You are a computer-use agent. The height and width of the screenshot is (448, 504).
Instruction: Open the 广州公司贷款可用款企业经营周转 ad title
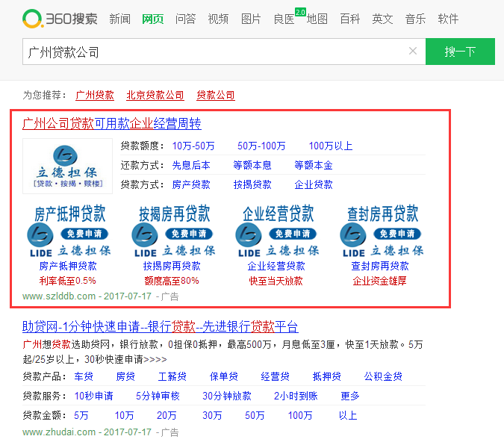(x=112, y=123)
